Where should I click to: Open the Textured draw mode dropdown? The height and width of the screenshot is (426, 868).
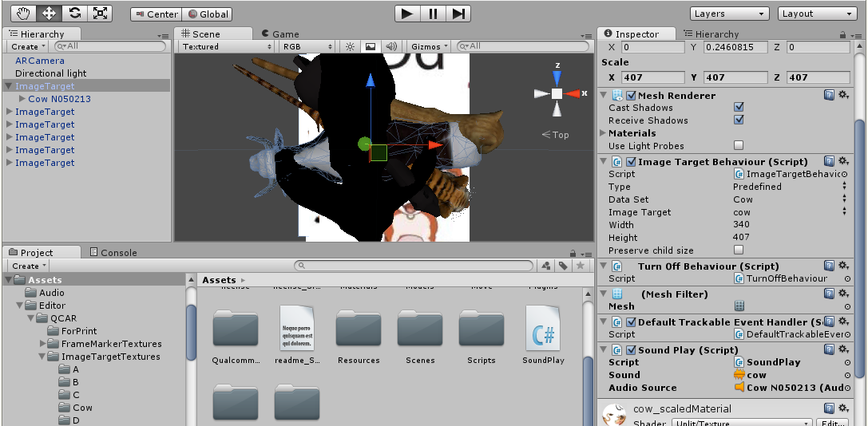click(226, 46)
